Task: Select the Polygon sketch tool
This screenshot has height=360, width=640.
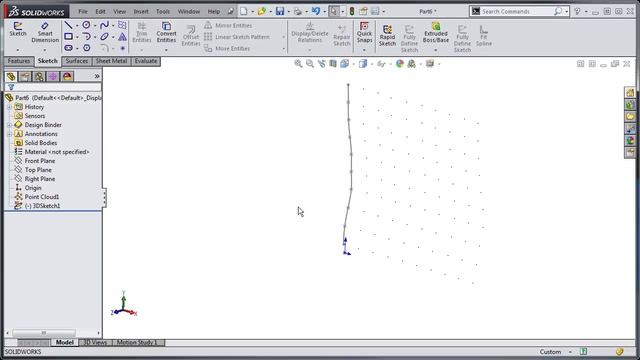Action: 86,48
